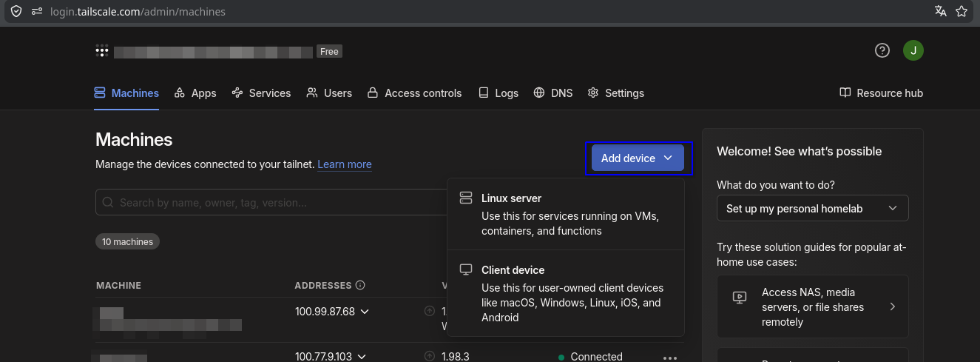Choose Linux server from Add device menu

coord(566,214)
